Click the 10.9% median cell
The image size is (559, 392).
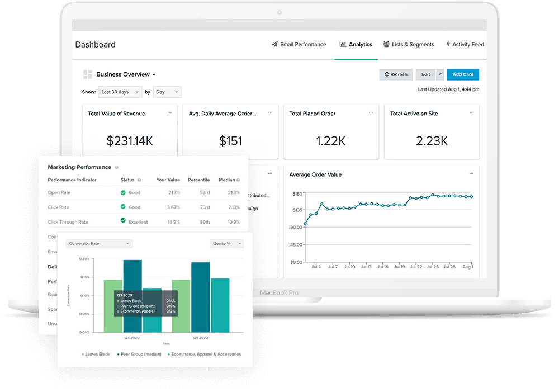pyautogui.click(x=234, y=222)
